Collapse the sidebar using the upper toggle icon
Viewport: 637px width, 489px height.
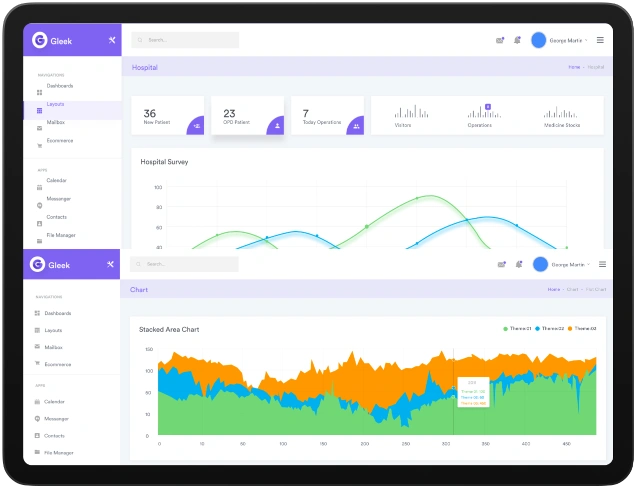pos(111,40)
